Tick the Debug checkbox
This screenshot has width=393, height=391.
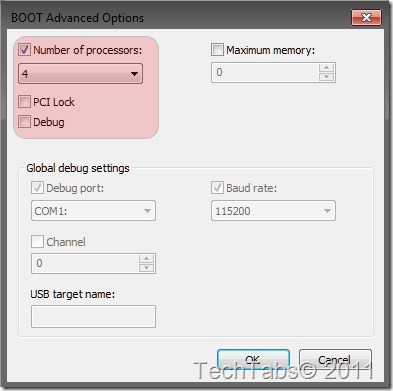pyautogui.click(x=24, y=122)
